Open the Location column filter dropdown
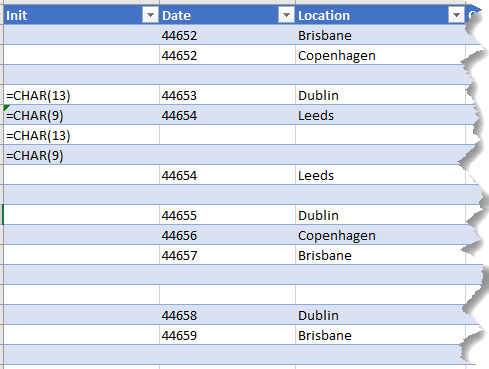 (x=456, y=15)
